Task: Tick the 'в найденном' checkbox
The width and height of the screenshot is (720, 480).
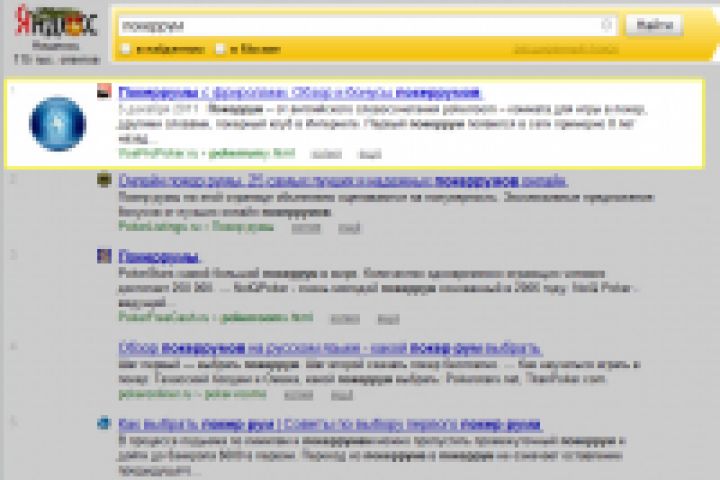Action: pyautogui.click(x=125, y=49)
